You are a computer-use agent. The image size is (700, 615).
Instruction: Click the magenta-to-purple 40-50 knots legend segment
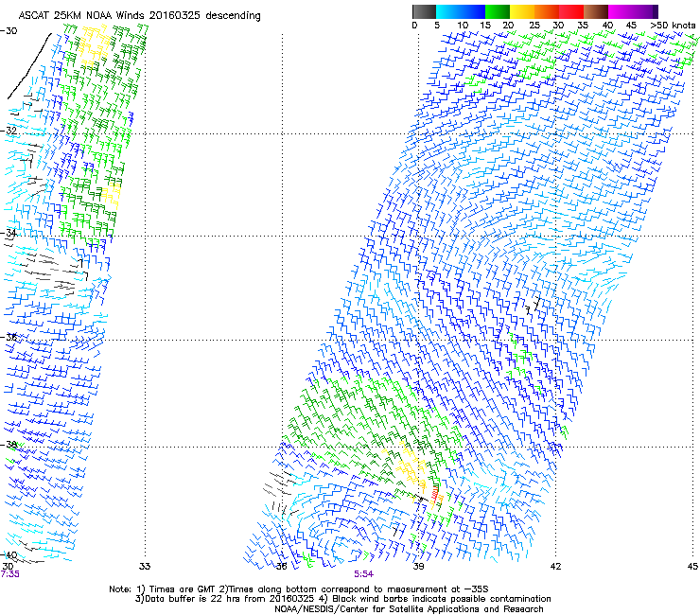tap(633, 11)
